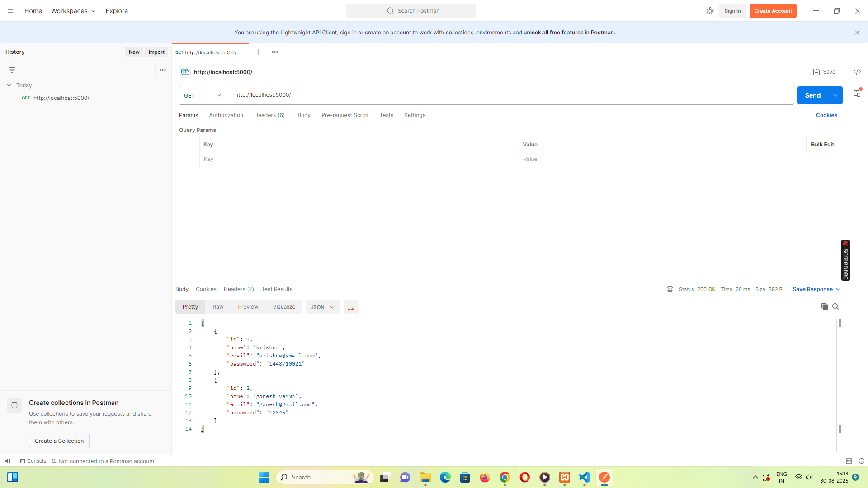Open the Tests tab
This screenshot has width=868, height=488.
tap(387, 115)
